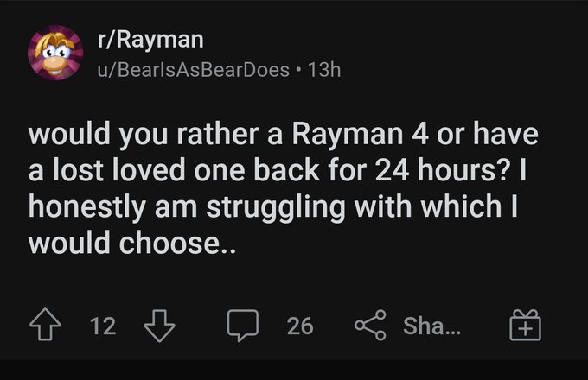
Task: Go to r/Rayman subreddit link
Action: tap(150, 39)
